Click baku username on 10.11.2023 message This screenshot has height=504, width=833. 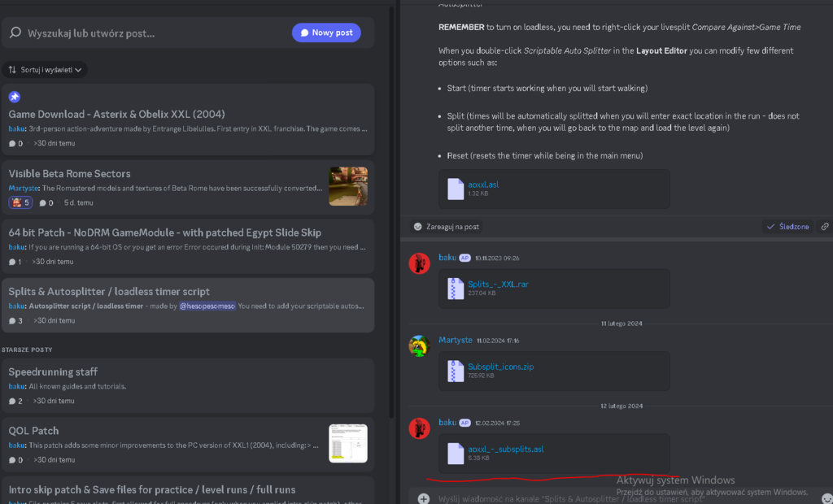pyautogui.click(x=447, y=257)
